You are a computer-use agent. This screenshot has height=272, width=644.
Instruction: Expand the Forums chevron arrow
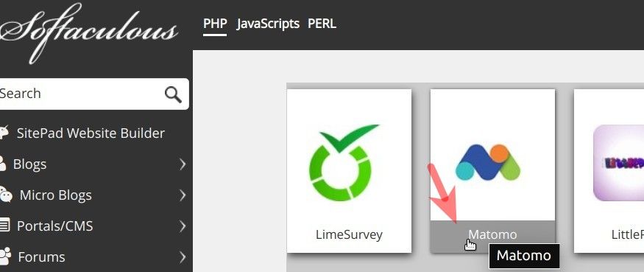click(x=183, y=257)
